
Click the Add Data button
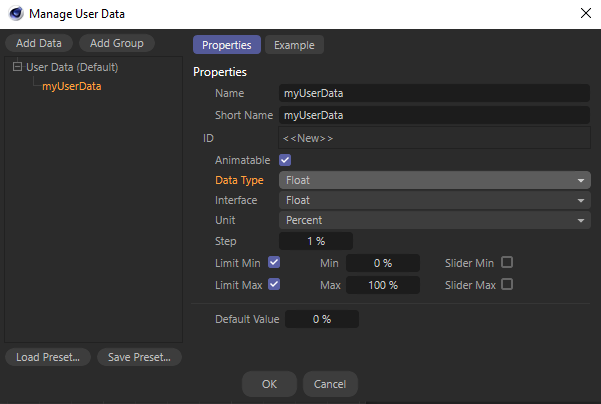pos(39,43)
